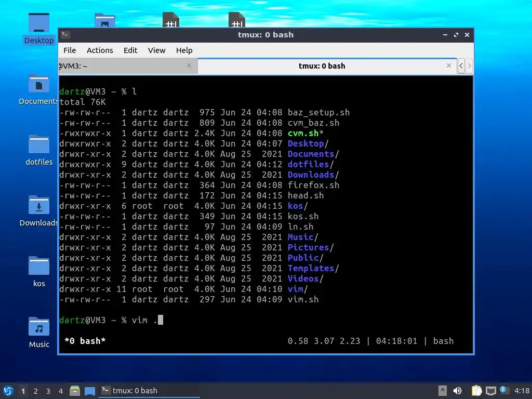
Task: Open the file manager from the taskbar
Action: [75, 391]
